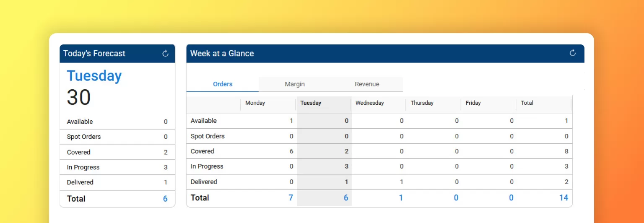This screenshot has width=644, height=223.
Task: Click Wednesday's total value of 1
Action: pos(401,198)
